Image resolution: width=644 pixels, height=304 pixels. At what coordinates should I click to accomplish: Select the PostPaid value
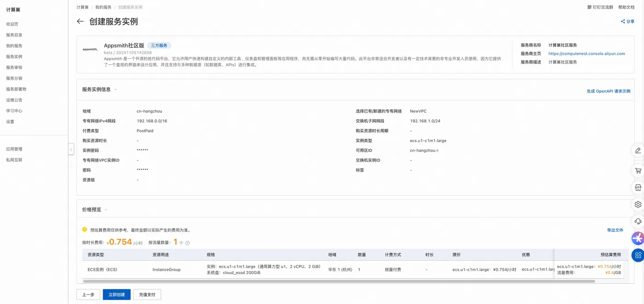coord(145,131)
